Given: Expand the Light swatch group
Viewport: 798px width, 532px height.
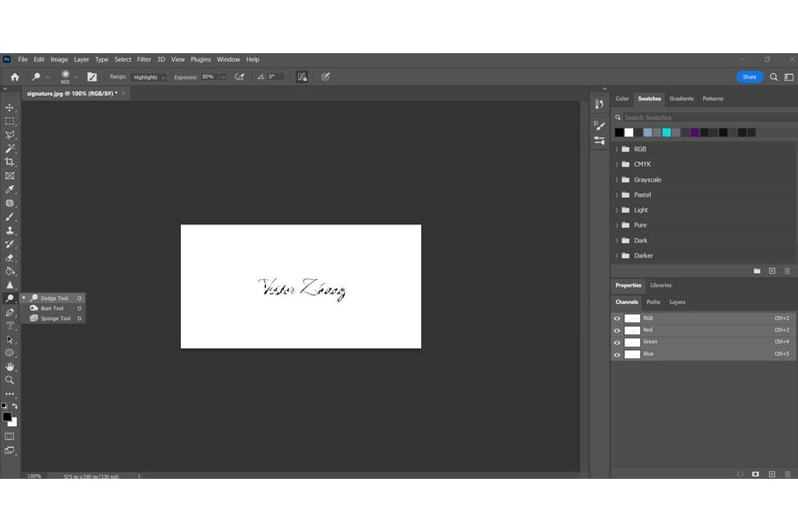Looking at the screenshot, I should (x=617, y=210).
